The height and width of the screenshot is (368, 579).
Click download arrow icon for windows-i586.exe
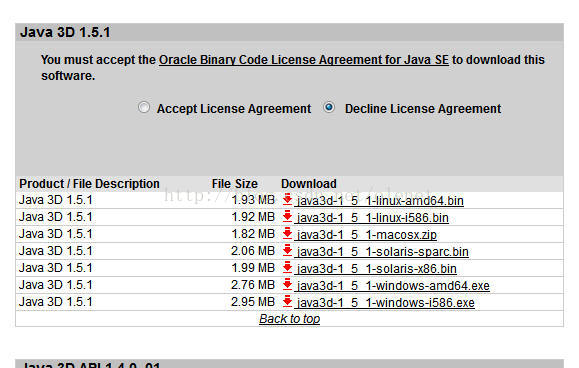(x=287, y=301)
